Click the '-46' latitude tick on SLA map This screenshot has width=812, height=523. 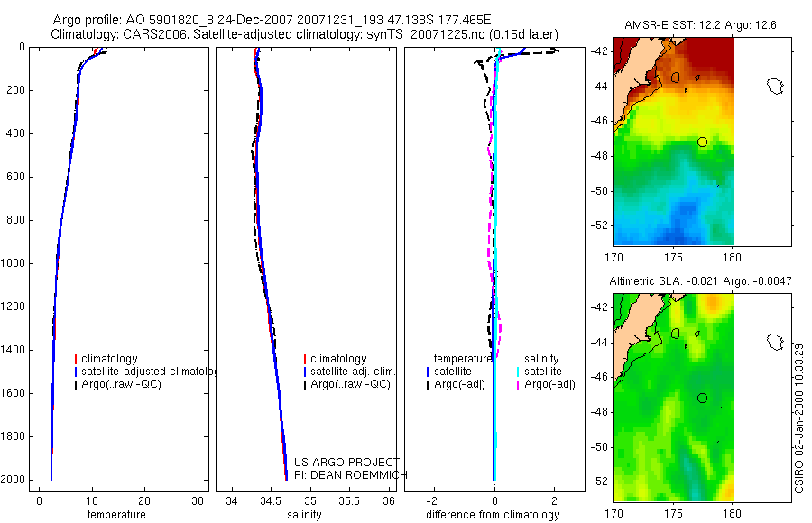(600, 377)
